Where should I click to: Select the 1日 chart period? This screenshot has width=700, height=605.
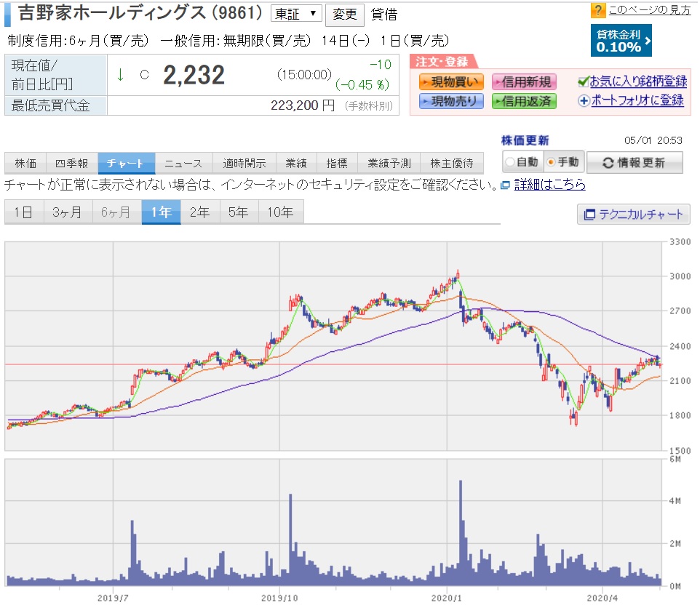(x=24, y=212)
